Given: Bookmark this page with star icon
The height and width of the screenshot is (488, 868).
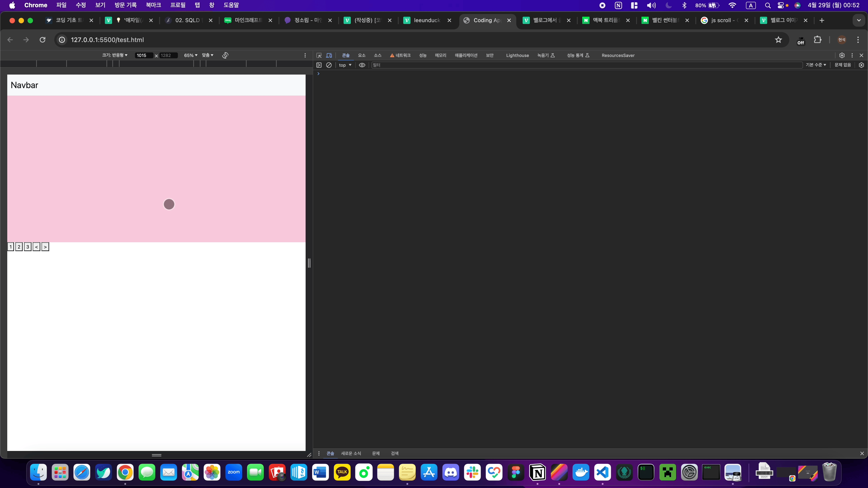Looking at the screenshot, I should (778, 40).
